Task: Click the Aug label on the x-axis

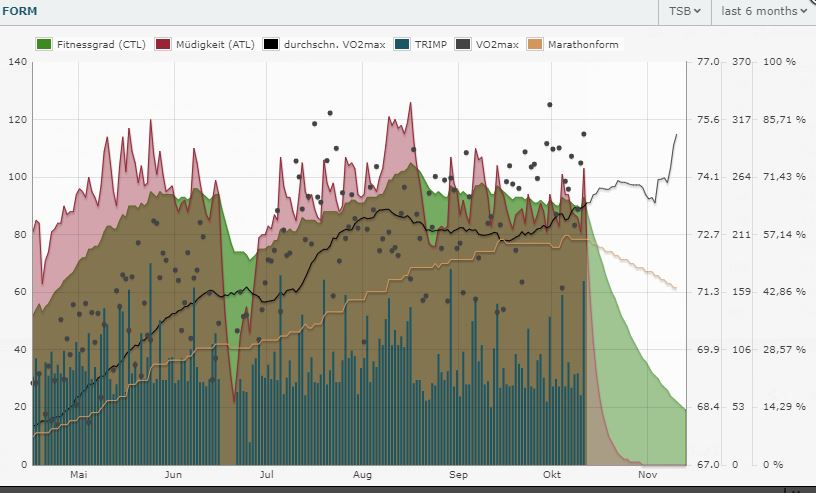Action: (x=363, y=476)
